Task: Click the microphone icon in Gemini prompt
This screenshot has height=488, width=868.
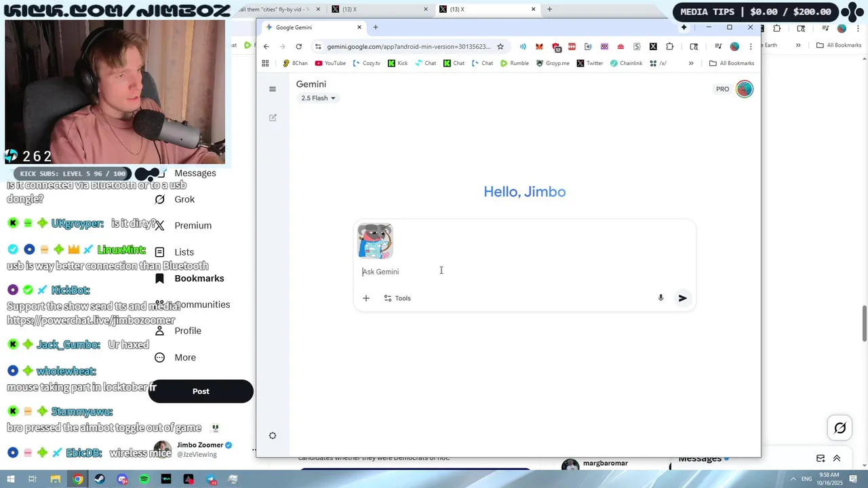Action: coord(660,298)
